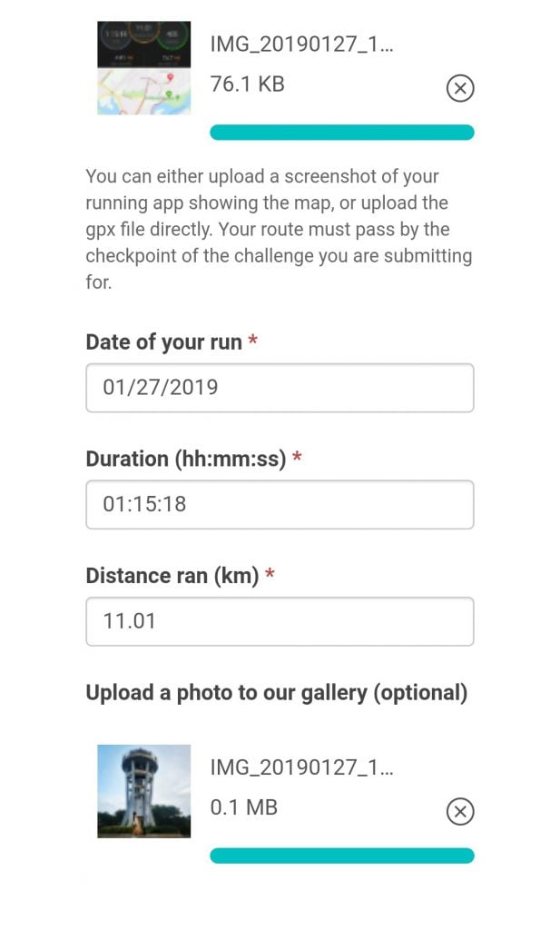Select the gallery photo's IMG_20190127 file name

[x=301, y=767]
